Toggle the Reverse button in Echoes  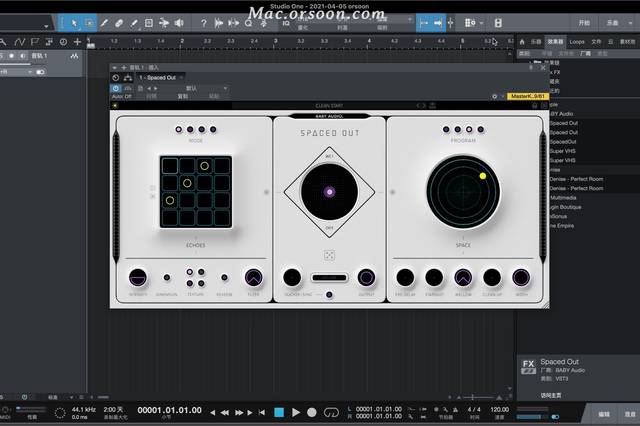[x=224, y=277]
